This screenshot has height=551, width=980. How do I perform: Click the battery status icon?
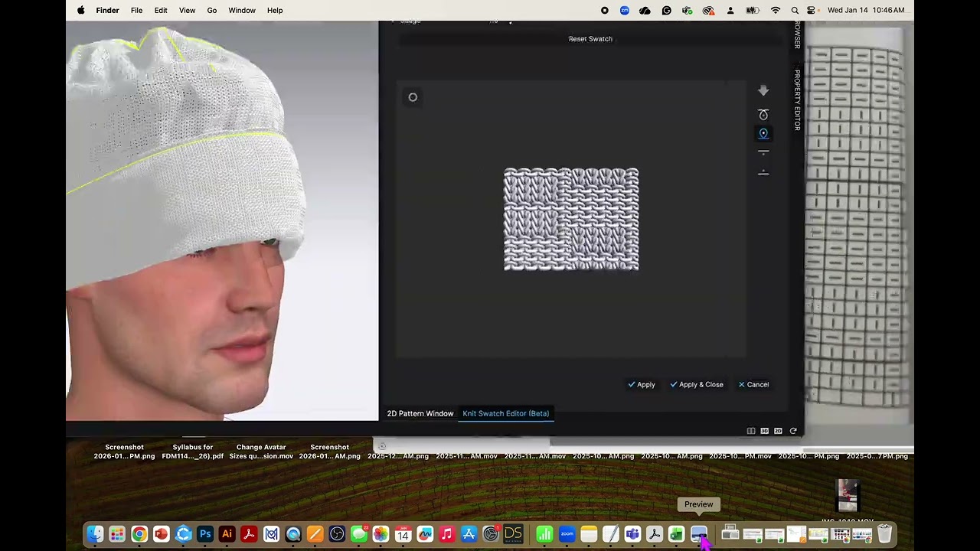click(753, 11)
